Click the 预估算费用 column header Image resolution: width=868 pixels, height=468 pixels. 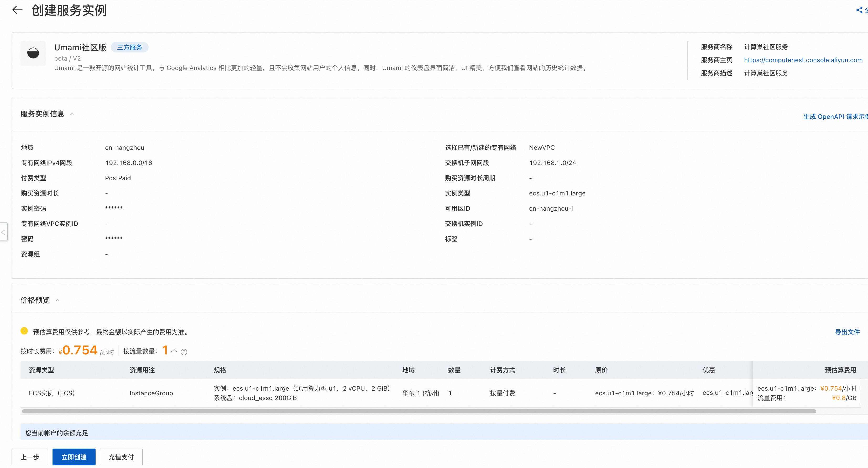(840, 370)
